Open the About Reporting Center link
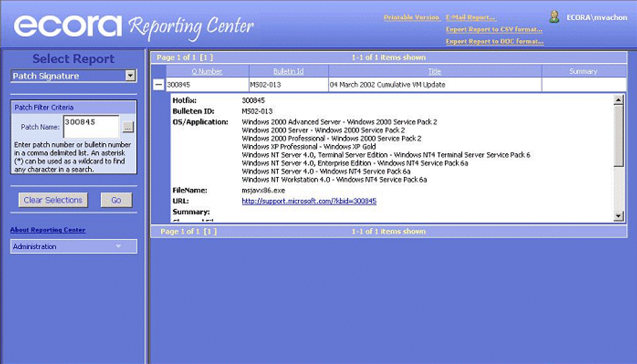The width and height of the screenshot is (637, 364). coord(48,230)
